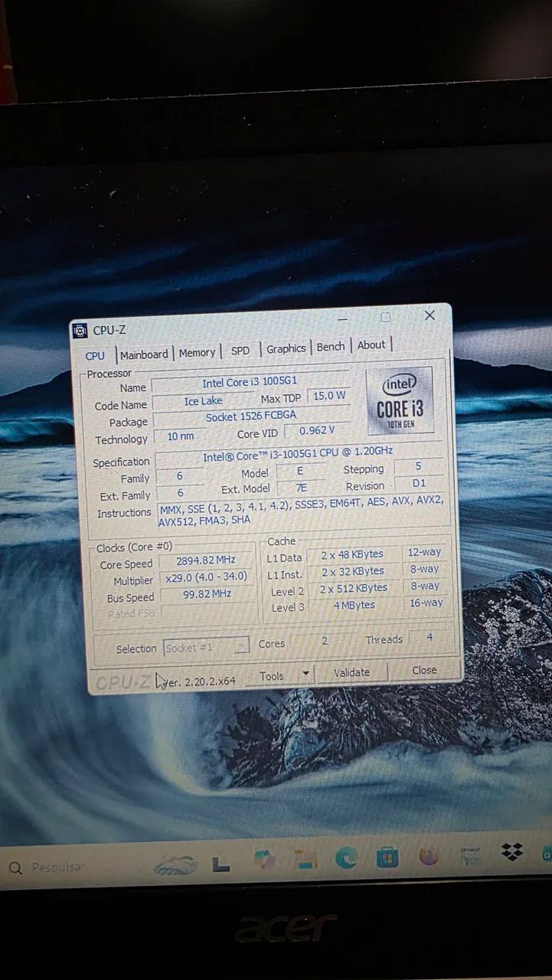Viewport: 552px width, 980px height.
Task: Click the Validate button
Action: coord(351,672)
